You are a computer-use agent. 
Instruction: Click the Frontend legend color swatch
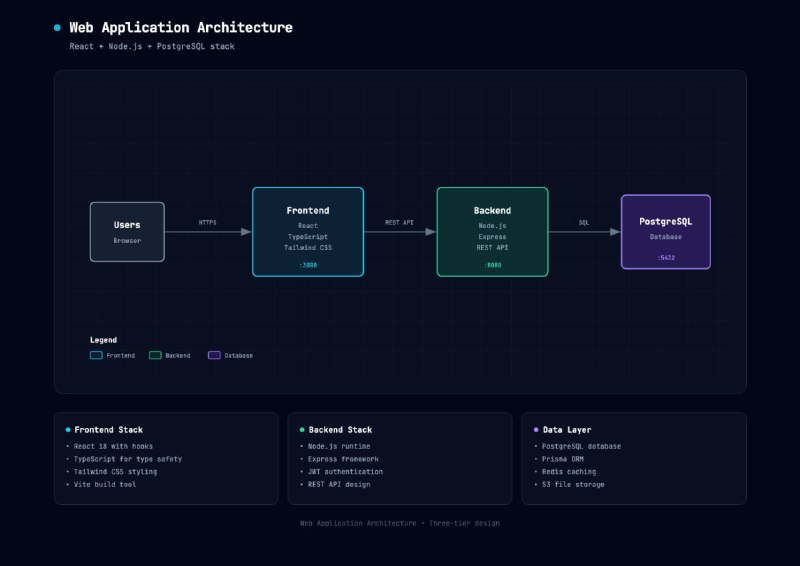pos(96,355)
